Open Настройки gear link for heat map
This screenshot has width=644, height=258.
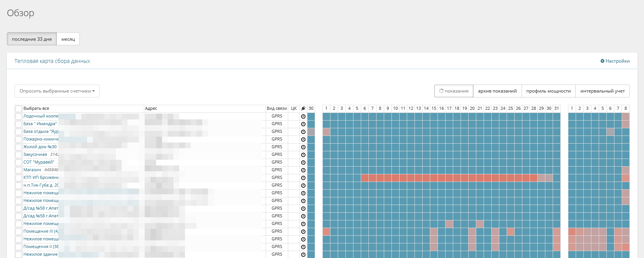pyautogui.click(x=615, y=61)
